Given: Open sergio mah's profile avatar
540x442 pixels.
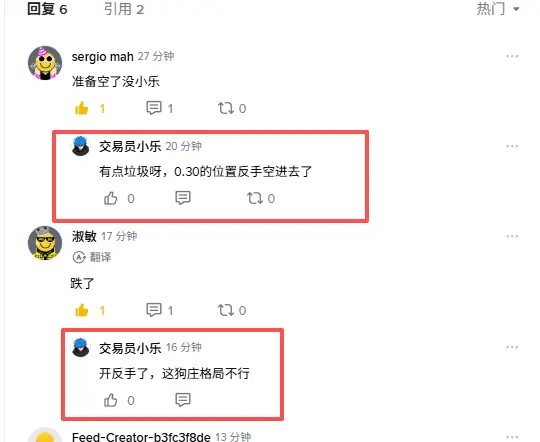Looking at the screenshot, I should (x=45, y=63).
